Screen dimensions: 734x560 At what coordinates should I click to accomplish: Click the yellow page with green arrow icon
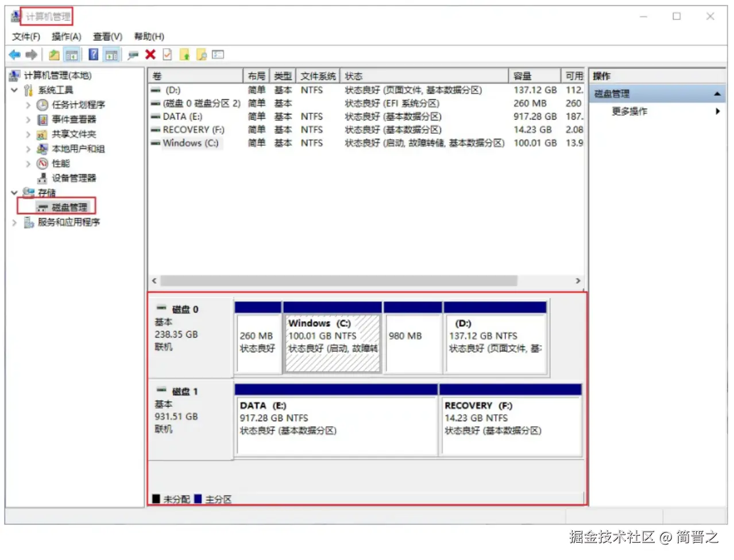coord(184,55)
